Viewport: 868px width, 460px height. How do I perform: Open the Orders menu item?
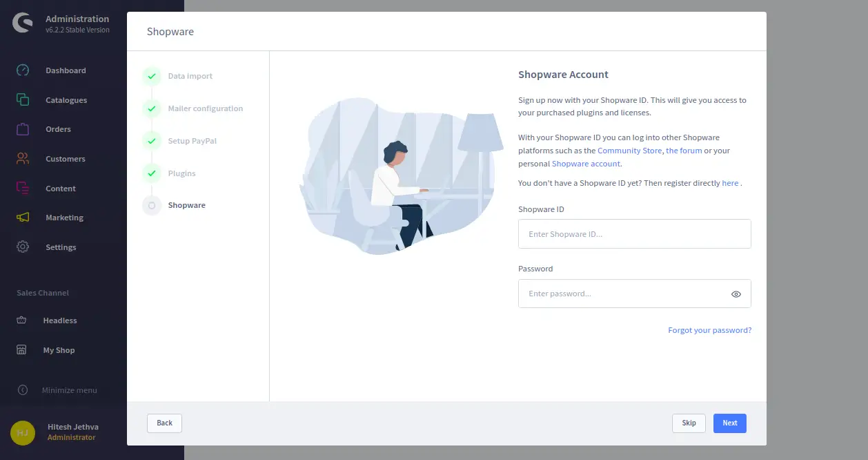58,129
